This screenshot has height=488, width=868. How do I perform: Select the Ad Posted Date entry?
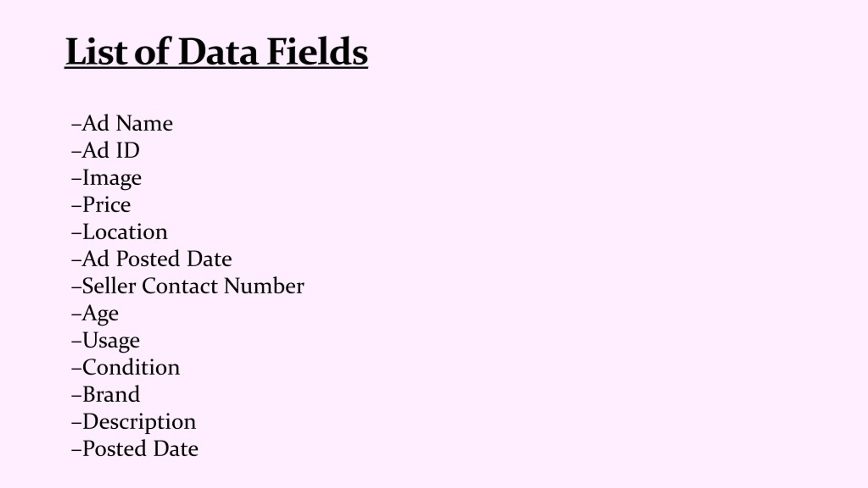pos(152,259)
